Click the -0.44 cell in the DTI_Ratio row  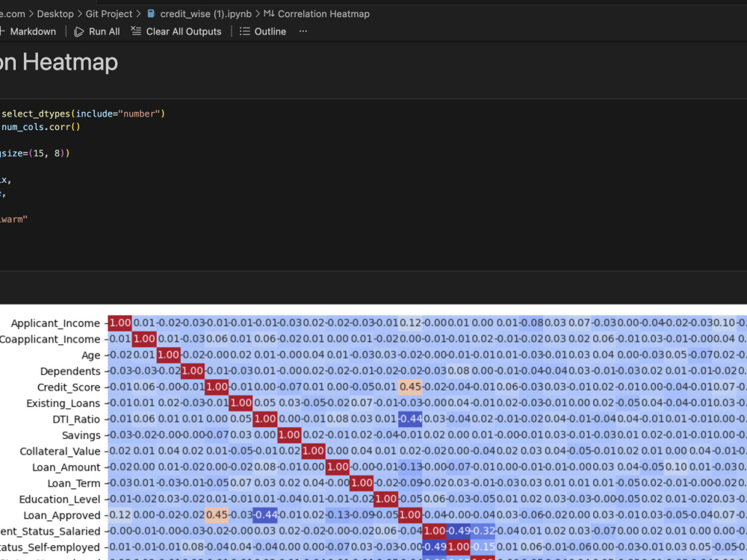point(410,419)
